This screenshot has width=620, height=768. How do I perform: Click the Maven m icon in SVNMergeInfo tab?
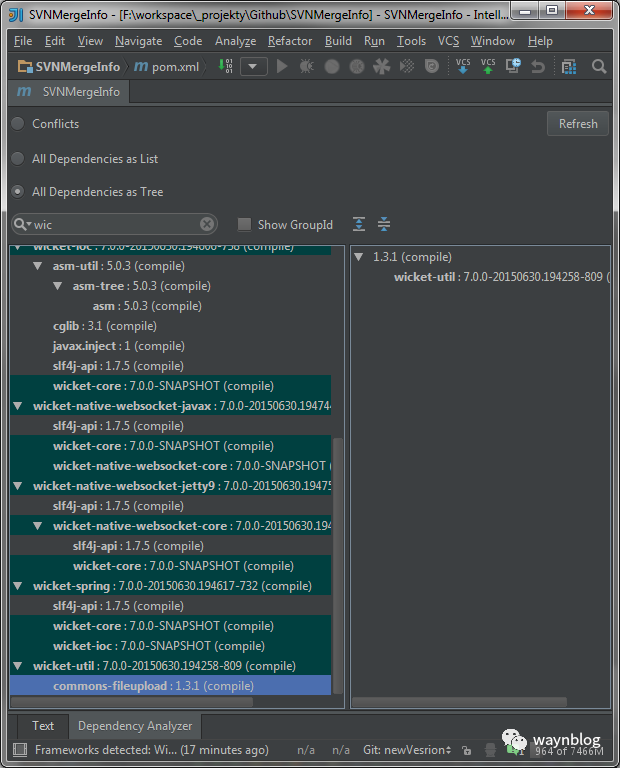pyautogui.click(x=24, y=92)
